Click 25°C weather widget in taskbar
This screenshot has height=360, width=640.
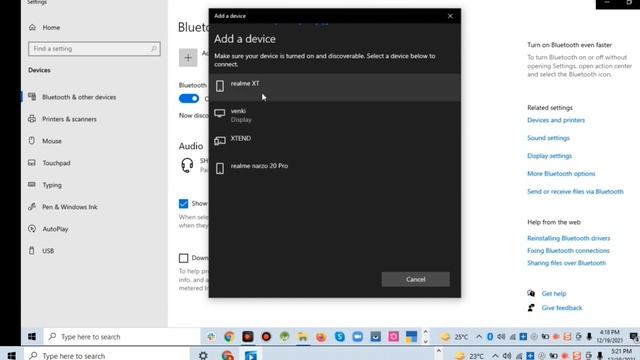[x=455, y=337]
